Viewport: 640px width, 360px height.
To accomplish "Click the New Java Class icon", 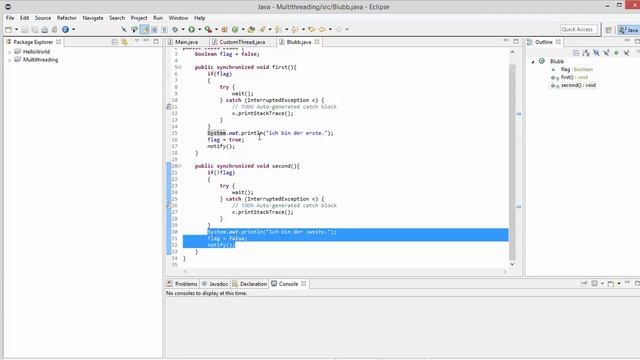I will 235,29.
